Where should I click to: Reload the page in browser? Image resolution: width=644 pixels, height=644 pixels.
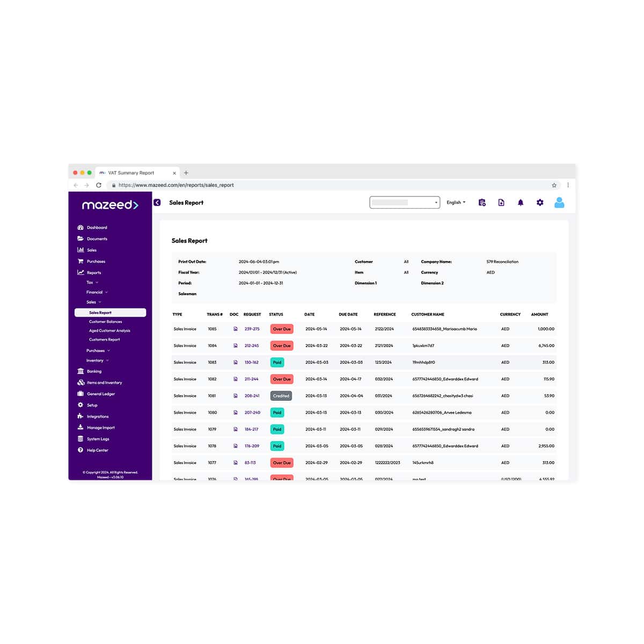[x=99, y=185]
